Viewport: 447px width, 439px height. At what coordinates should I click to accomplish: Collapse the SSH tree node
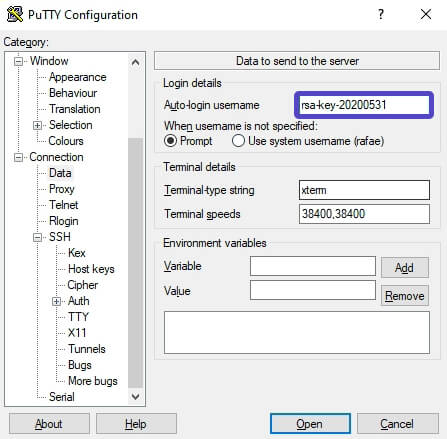[x=38, y=237]
